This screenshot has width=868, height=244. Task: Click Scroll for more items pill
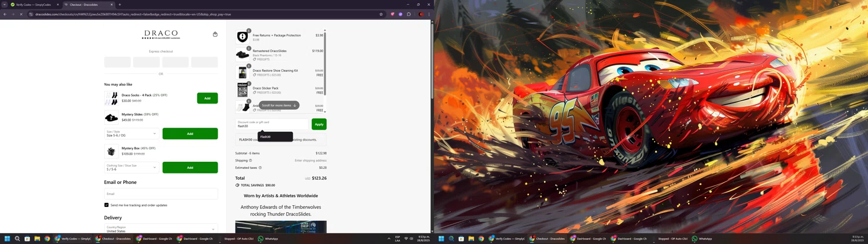(279, 105)
